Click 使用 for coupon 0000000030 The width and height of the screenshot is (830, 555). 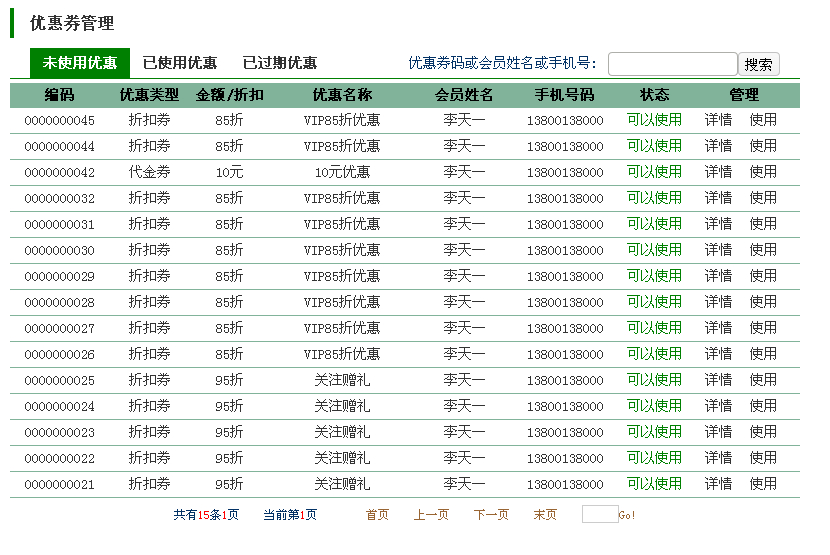763,250
